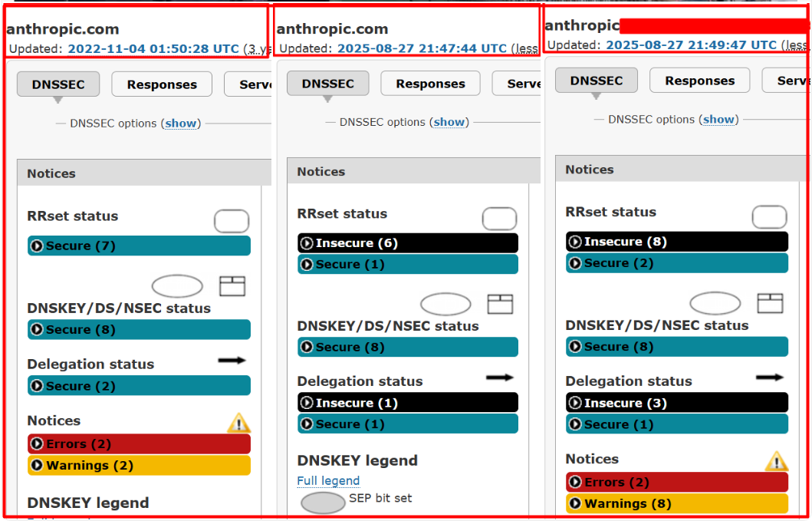Show DNSSEC options in the 21:49:47 panel
The image size is (812, 521).
[x=718, y=119]
